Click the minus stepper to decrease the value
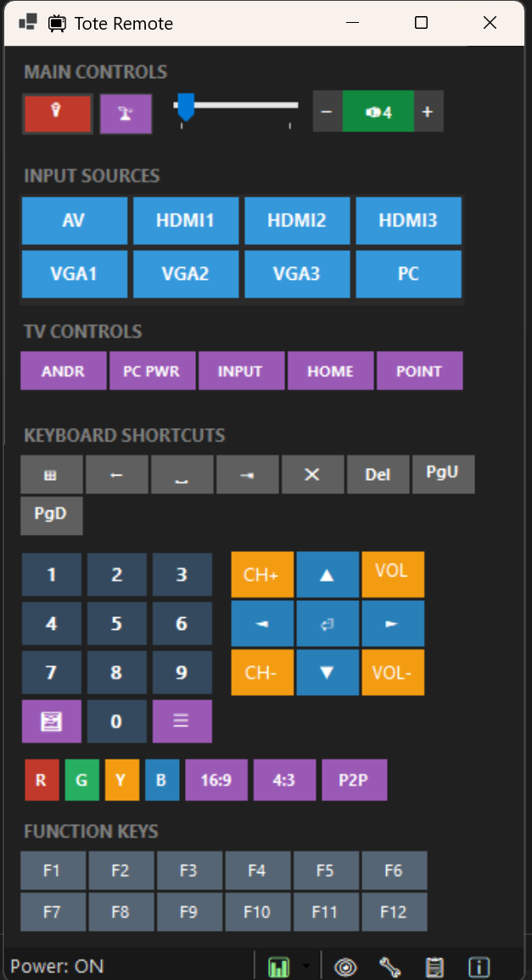This screenshot has width=532, height=980. (x=328, y=111)
